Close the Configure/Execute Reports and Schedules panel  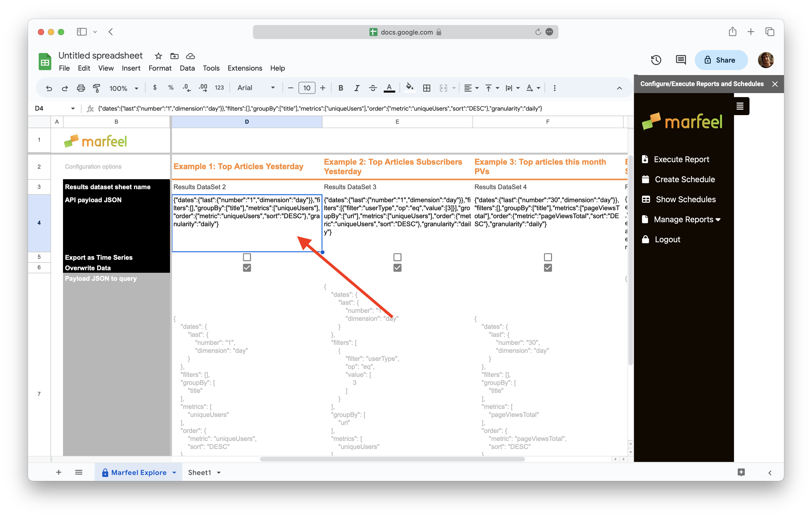click(x=774, y=84)
